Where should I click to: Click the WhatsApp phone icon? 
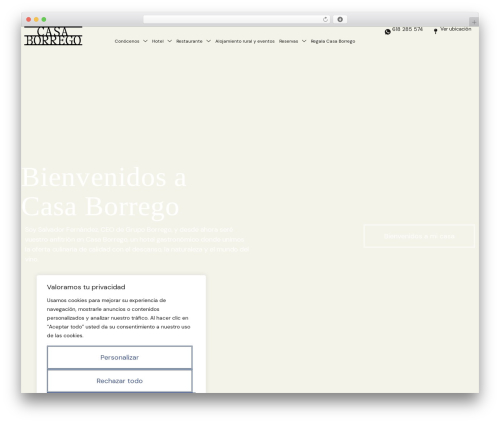pyautogui.click(x=387, y=32)
